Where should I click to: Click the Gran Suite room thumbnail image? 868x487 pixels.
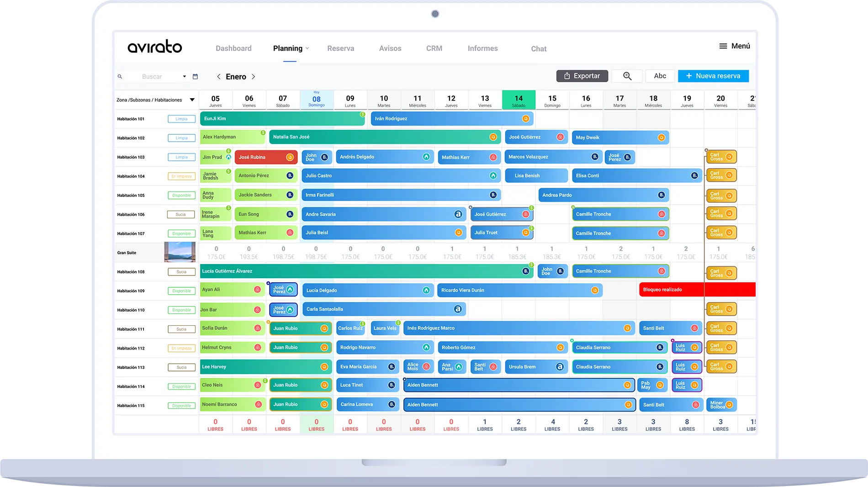(180, 252)
